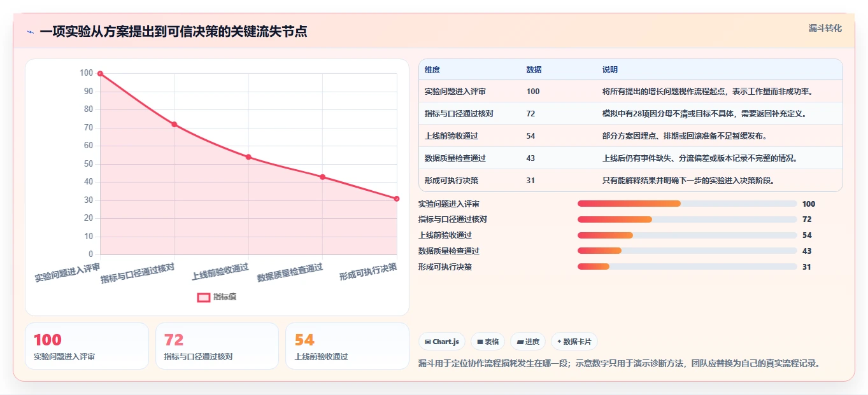Click the 实验问题进入评审 progress bar
Screen dimensions: 868x395
pyautogui.click(x=687, y=204)
